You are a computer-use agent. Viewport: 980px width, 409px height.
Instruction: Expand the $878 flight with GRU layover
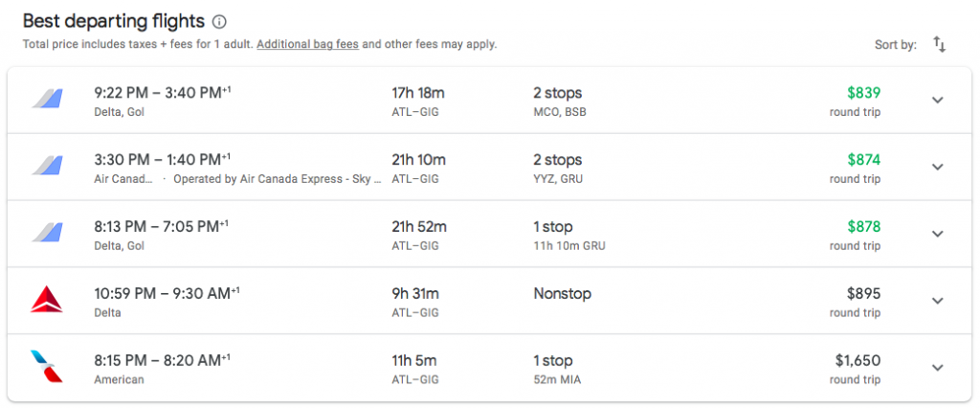[937, 234]
